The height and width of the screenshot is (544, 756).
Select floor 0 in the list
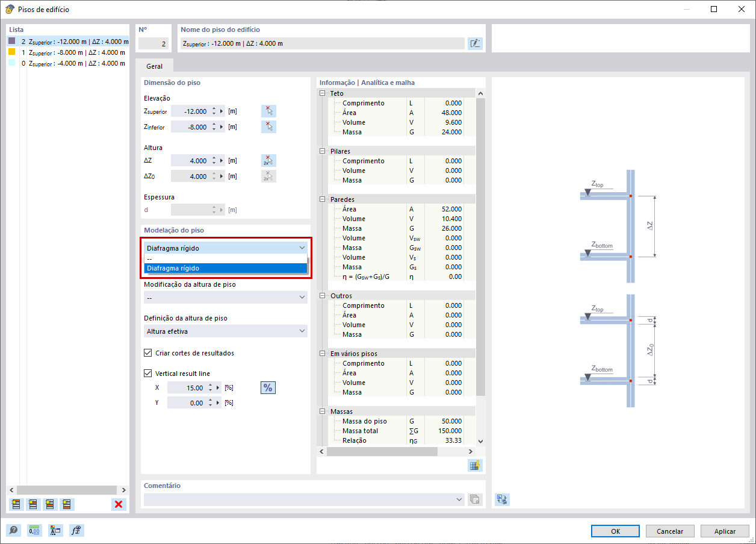pos(68,63)
